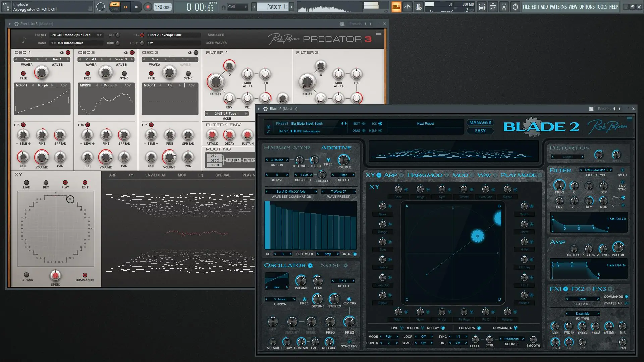644x362 pixels.
Task: Click Blade MANAGER button
Action: [x=480, y=123]
